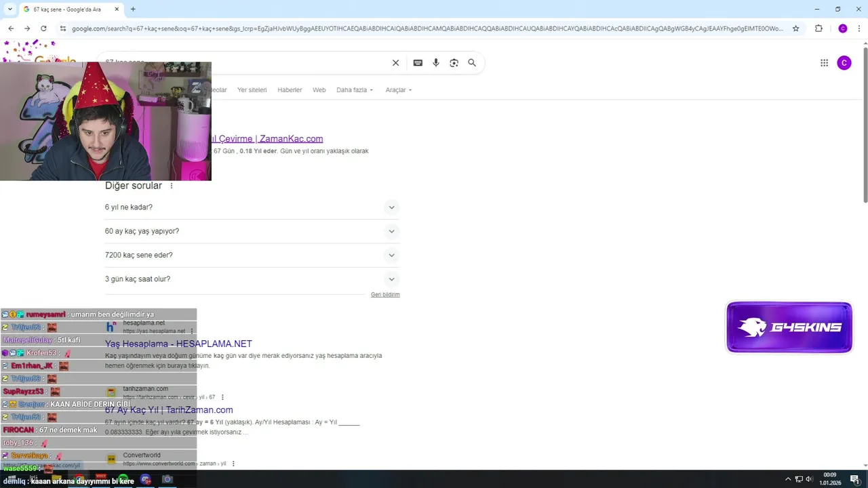Open the options menu for the tarihzaman.com result
Viewport: 868px width, 488px height.
[222, 397]
